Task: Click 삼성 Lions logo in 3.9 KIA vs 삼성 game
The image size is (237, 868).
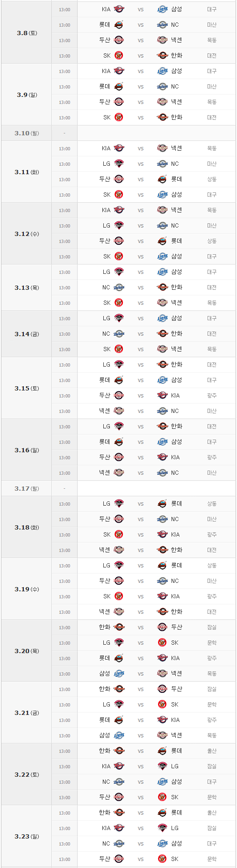Action: [162, 71]
